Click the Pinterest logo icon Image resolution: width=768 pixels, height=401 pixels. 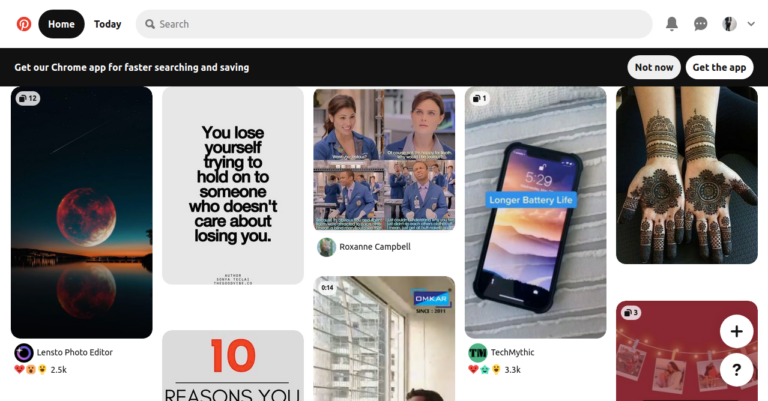click(x=24, y=24)
